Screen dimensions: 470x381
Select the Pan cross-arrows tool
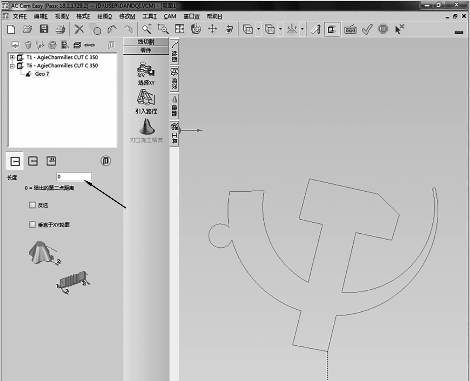pyautogui.click(x=212, y=29)
